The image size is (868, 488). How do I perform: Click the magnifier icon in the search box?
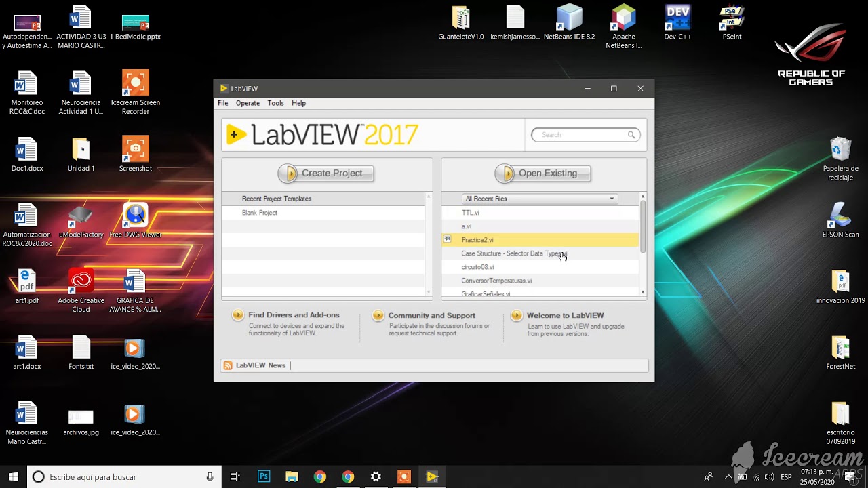tap(631, 135)
